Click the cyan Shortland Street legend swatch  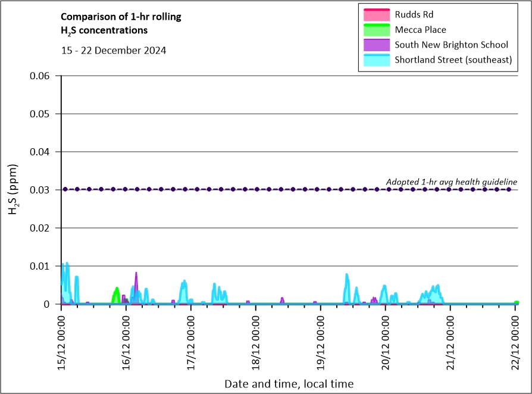tap(375, 60)
